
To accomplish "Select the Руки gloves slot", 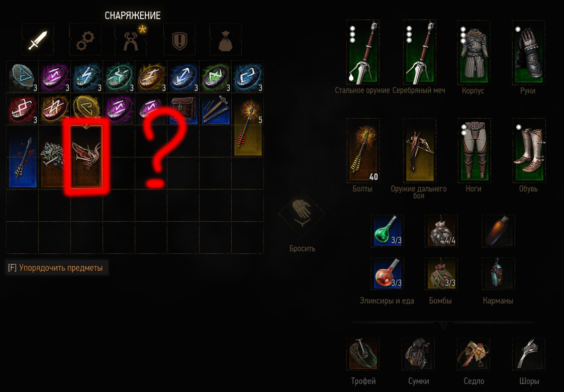I will point(528,52).
